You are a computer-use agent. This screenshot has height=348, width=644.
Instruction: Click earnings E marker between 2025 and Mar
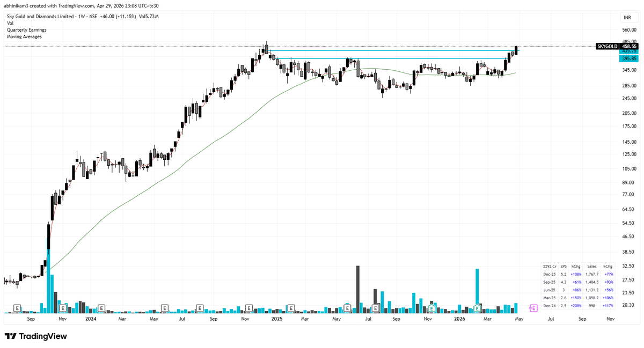(291, 308)
